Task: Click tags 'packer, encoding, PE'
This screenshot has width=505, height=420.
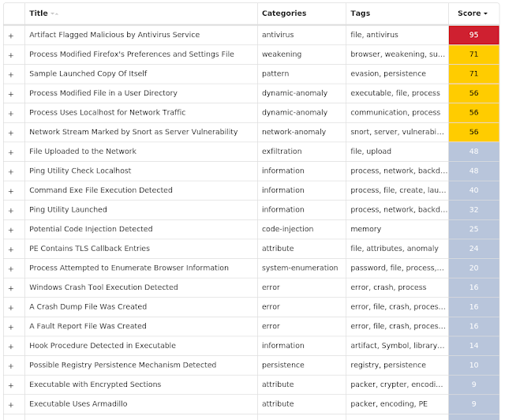Action: pos(389,403)
